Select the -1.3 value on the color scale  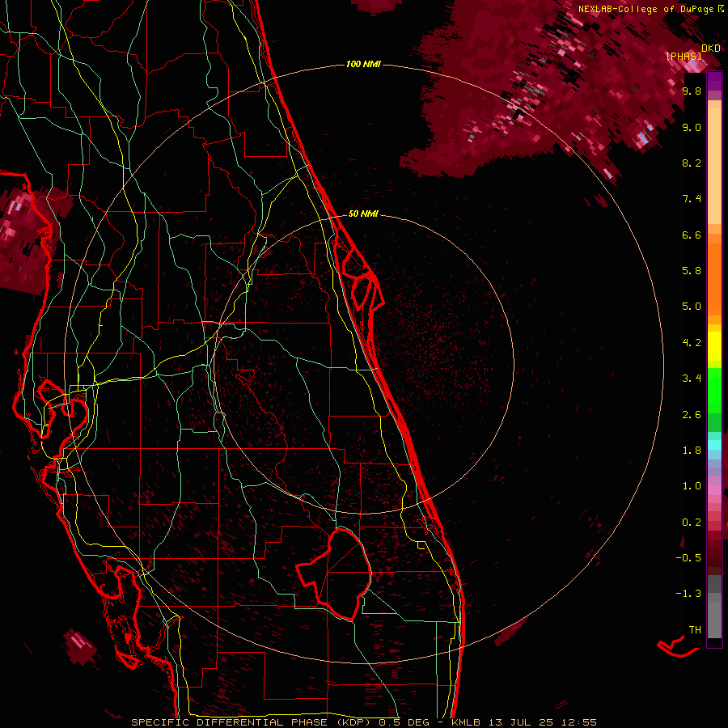[x=688, y=594]
